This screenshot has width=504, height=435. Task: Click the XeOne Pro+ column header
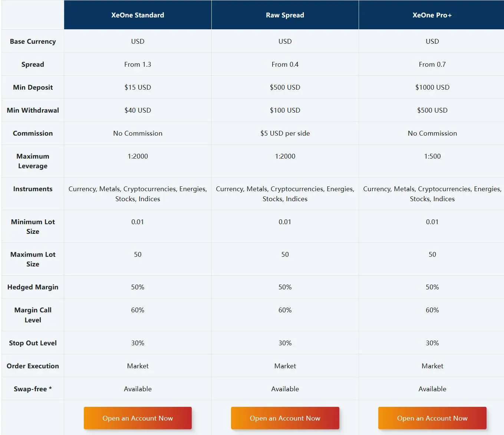point(432,15)
